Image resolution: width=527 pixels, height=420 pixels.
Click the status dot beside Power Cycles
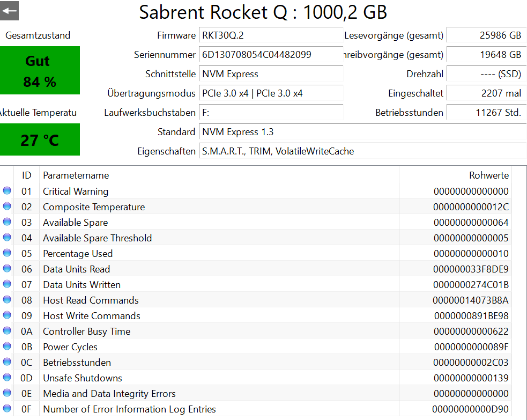point(7,346)
